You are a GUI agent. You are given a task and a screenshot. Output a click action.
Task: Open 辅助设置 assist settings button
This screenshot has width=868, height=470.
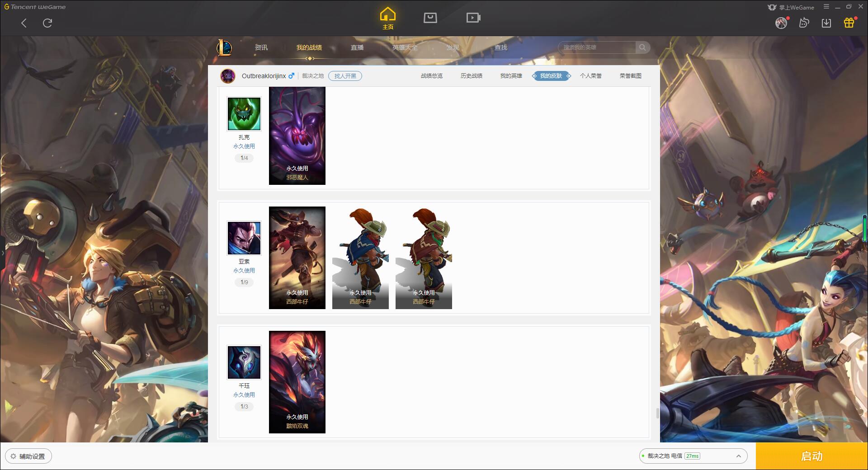click(x=28, y=456)
